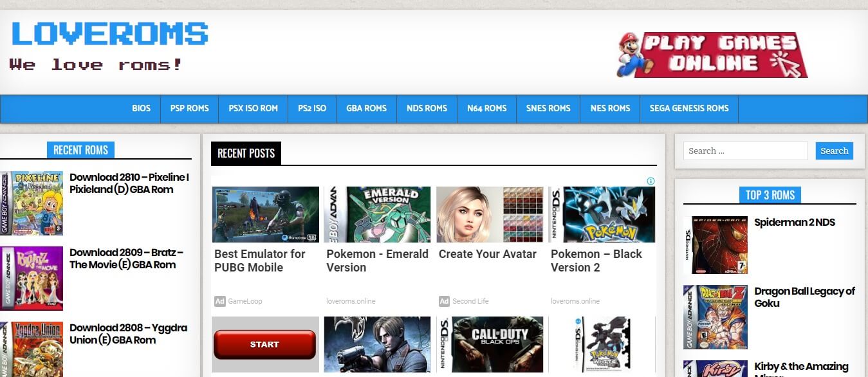The width and height of the screenshot is (868, 377).
Task: Open SNES ROMS category
Action: [548, 108]
